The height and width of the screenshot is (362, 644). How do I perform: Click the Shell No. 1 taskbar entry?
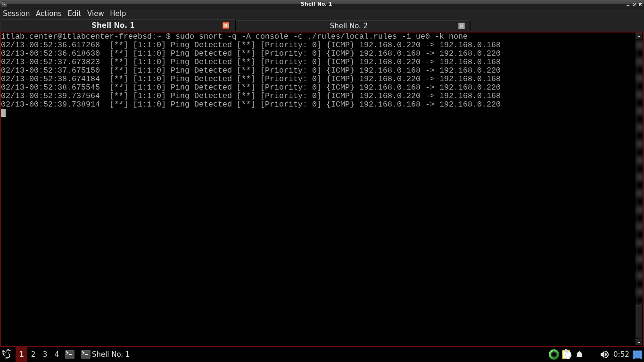point(106,354)
